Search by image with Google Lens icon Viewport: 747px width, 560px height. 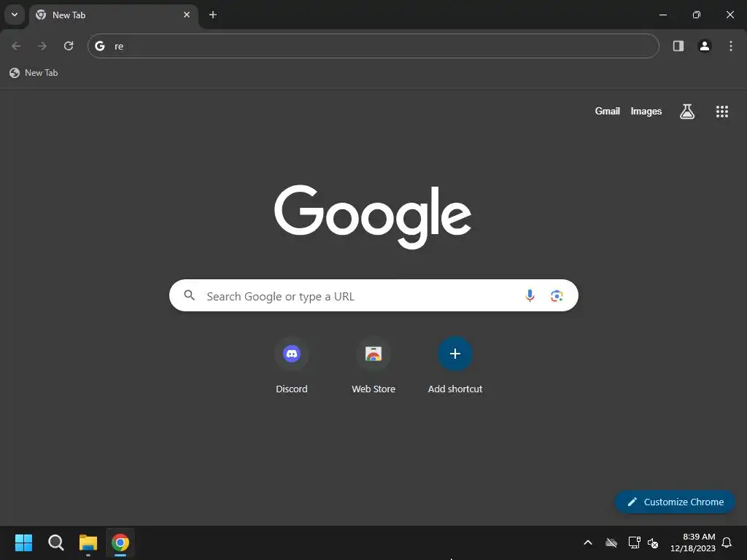pyautogui.click(x=557, y=296)
